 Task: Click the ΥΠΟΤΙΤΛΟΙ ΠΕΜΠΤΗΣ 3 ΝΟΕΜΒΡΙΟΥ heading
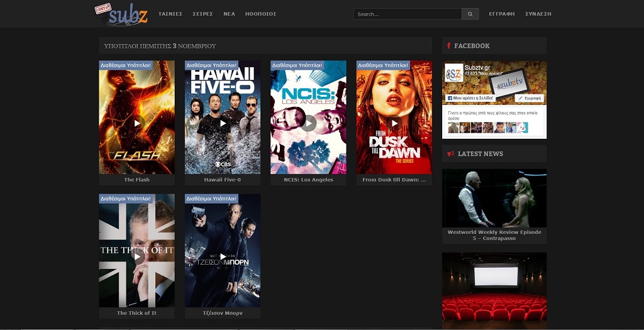(160, 46)
